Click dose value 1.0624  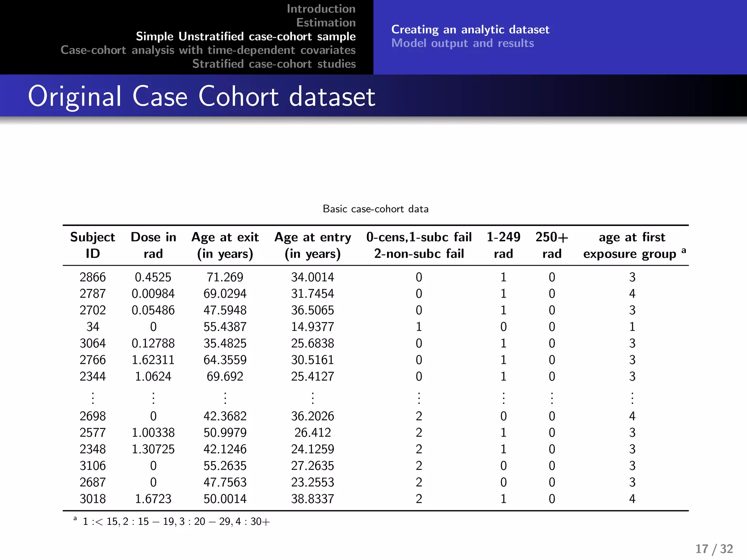point(153,376)
